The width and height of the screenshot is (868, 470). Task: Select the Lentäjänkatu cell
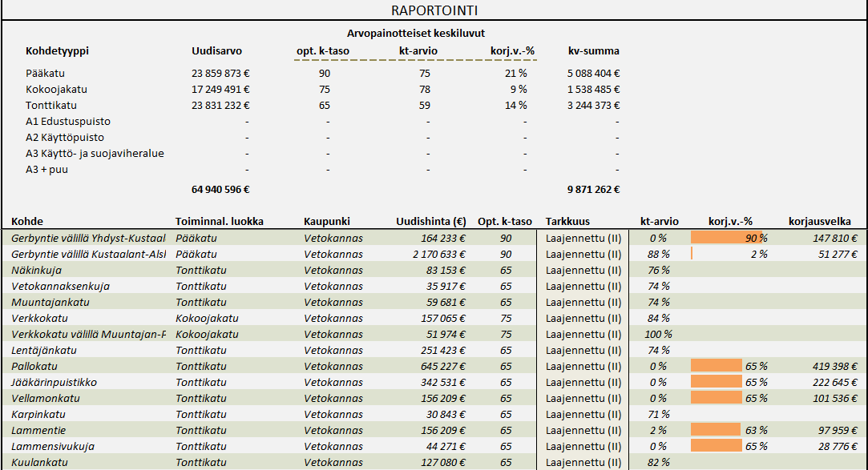[44, 351]
